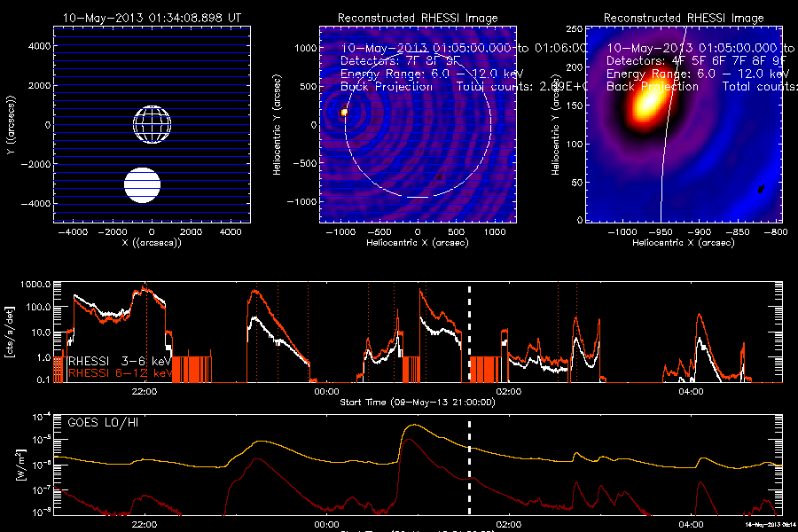Click "Reconstructed RHESSI Image" title above the zoomed panel
The width and height of the screenshot is (798, 532).
click(x=684, y=18)
